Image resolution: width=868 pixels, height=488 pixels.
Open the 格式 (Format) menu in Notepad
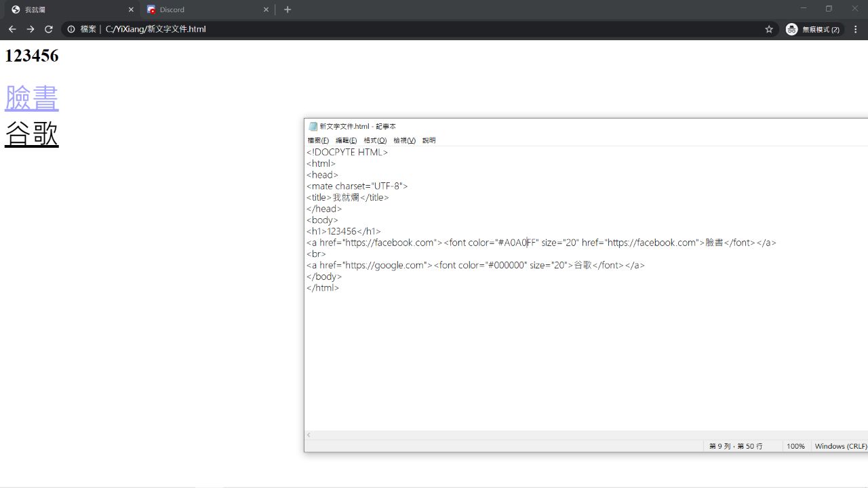pos(375,140)
